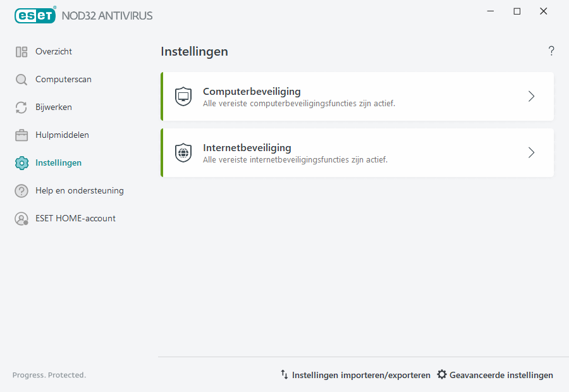Open Hulpmiddelen via the toolbox icon
The height and width of the screenshot is (392, 569).
(x=21, y=135)
